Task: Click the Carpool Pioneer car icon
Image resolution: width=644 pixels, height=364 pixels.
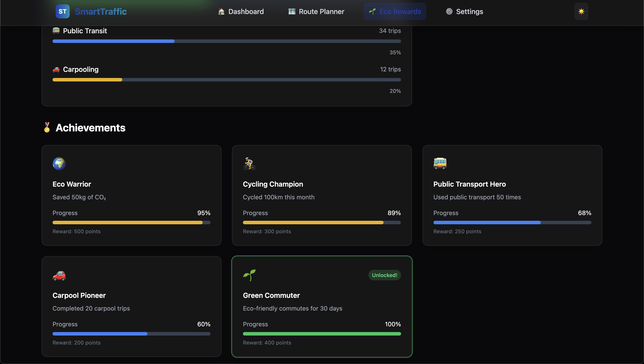Action: tap(59, 276)
